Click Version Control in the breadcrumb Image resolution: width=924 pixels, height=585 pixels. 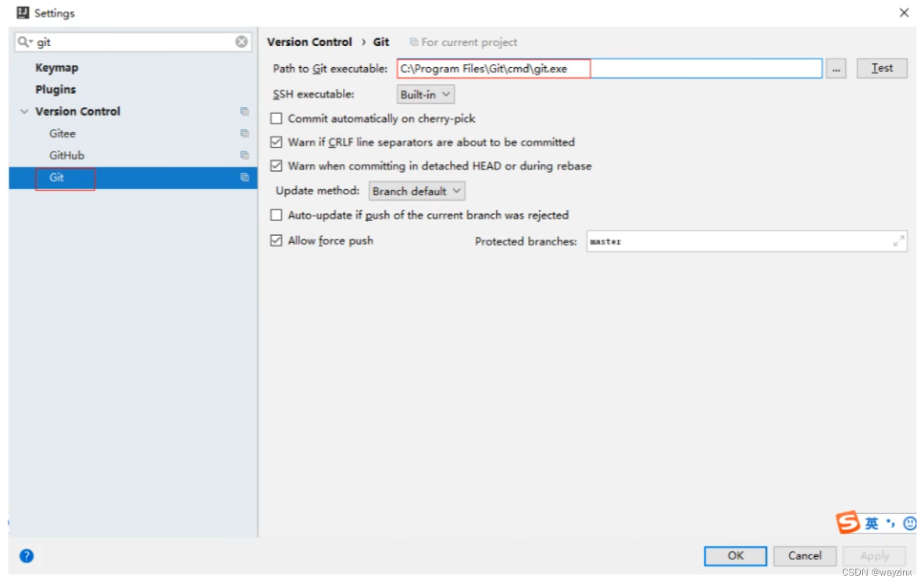309,42
